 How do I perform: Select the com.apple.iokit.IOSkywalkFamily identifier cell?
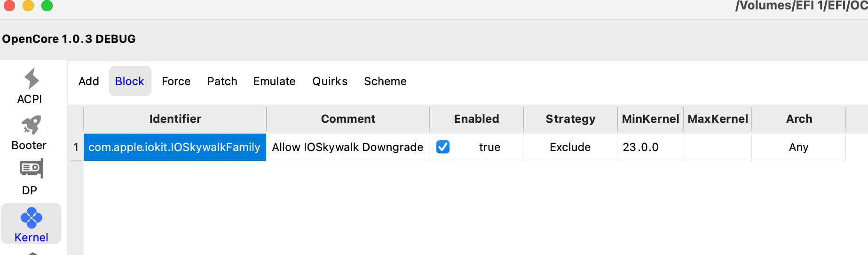click(174, 147)
